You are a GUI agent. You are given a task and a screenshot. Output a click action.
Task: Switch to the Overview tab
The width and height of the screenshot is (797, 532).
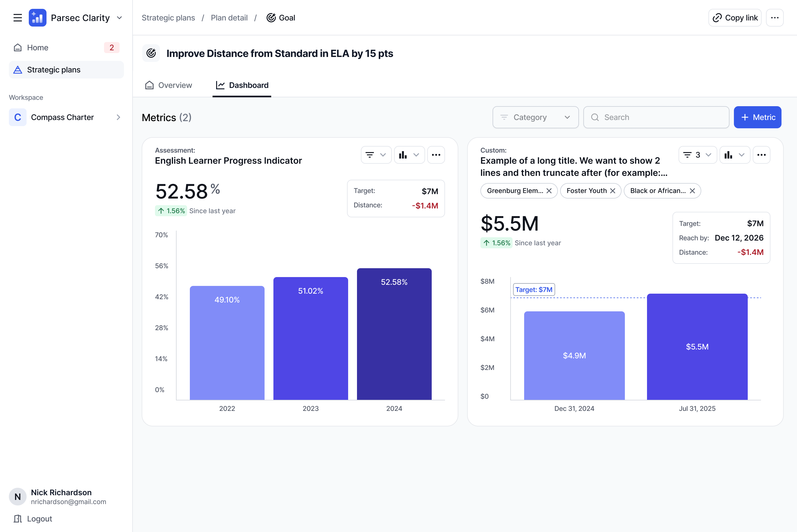point(169,85)
